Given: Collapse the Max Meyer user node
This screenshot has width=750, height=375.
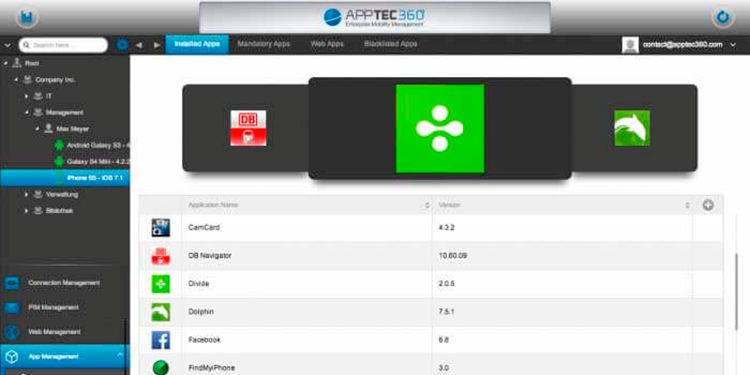Looking at the screenshot, I should (37, 129).
